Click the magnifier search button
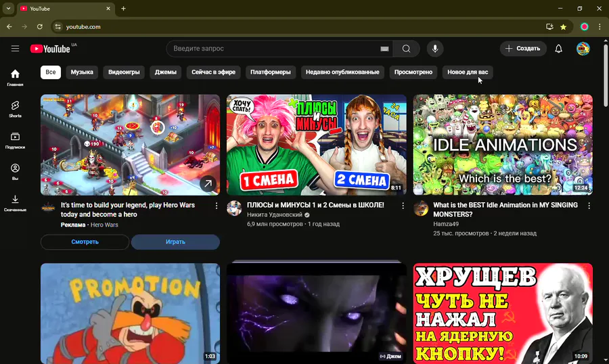 click(406, 49)
